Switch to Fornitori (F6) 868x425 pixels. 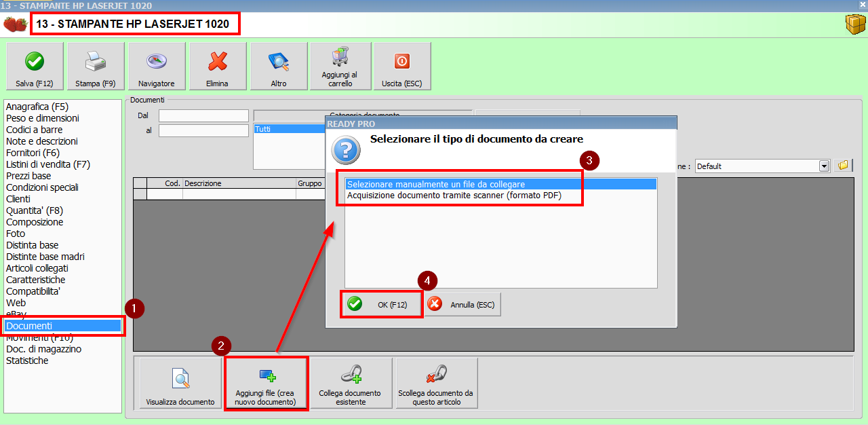[33, 153]
